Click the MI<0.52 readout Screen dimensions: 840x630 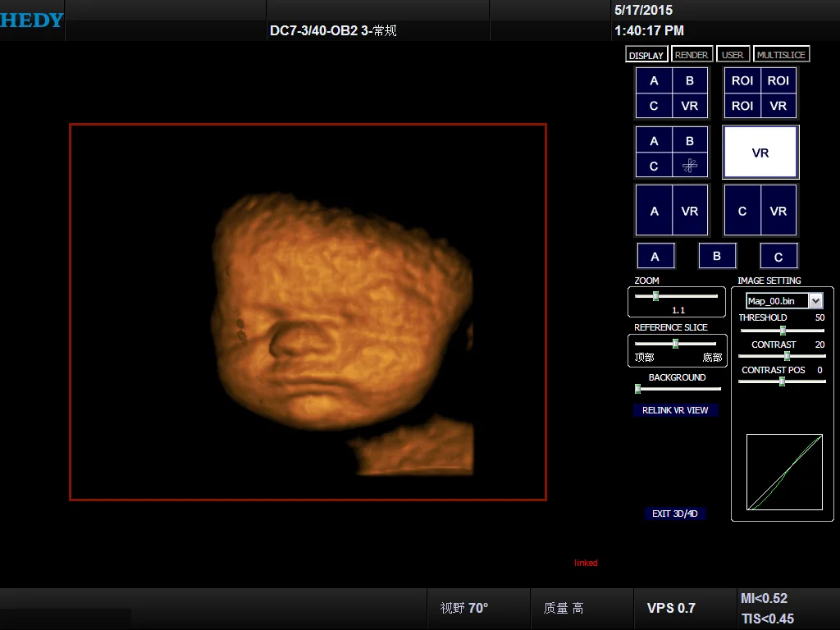[x=764, y=598]
